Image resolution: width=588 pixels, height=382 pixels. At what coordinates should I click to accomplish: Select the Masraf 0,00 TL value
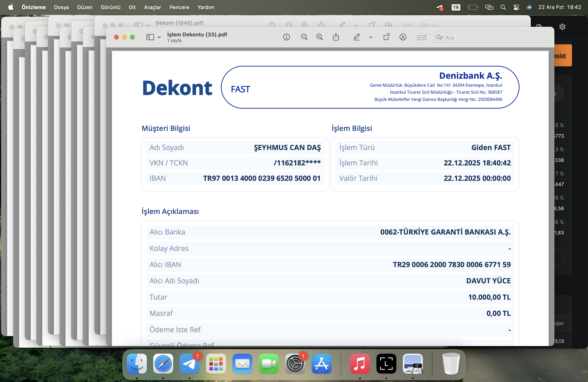(498, 313)
